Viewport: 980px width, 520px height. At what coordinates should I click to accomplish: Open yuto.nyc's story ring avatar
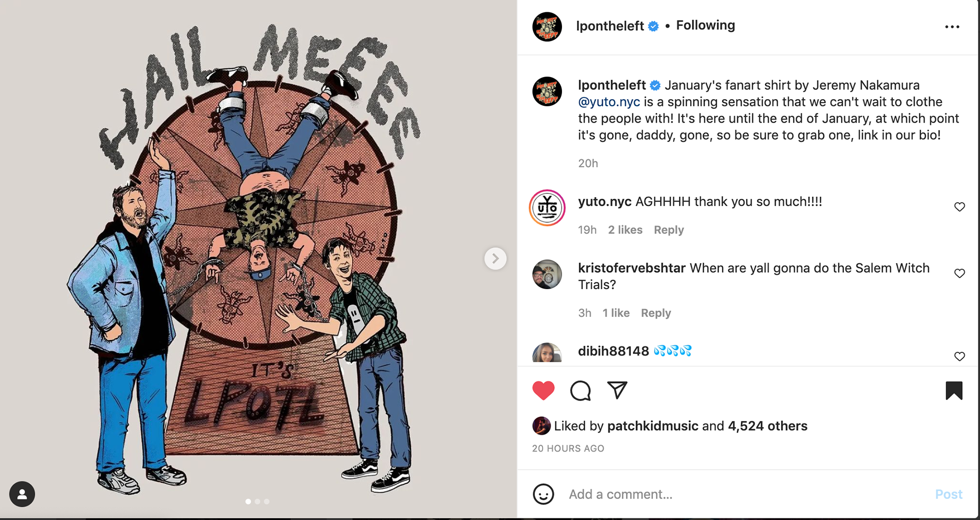[547, 208]
